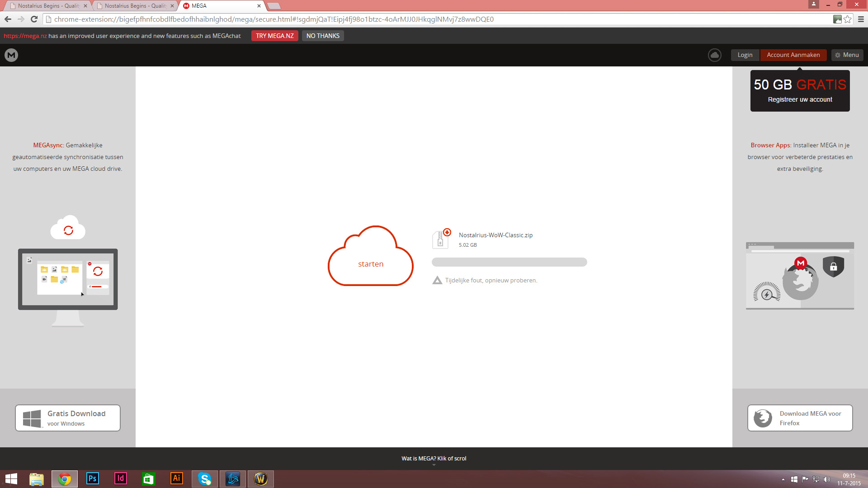The height and width of the screenshot is (488, 868).
Task: Open the cloud drive icon in header
Action: (714, 55)
